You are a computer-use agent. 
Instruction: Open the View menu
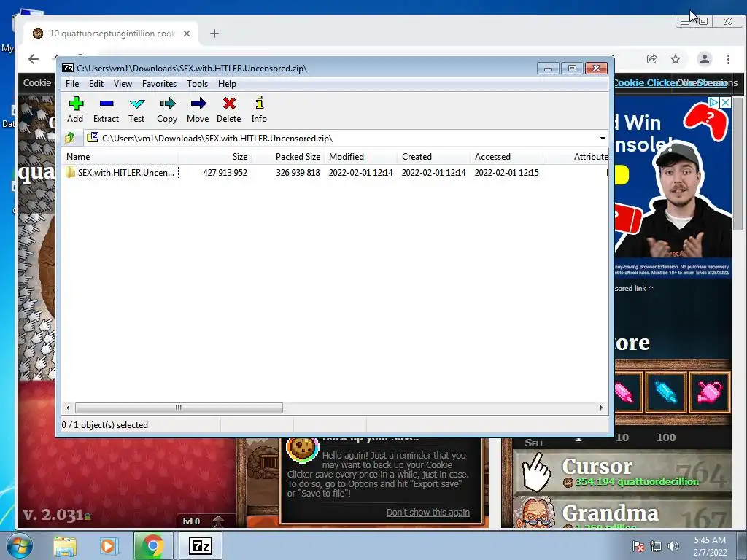[123, 84]
